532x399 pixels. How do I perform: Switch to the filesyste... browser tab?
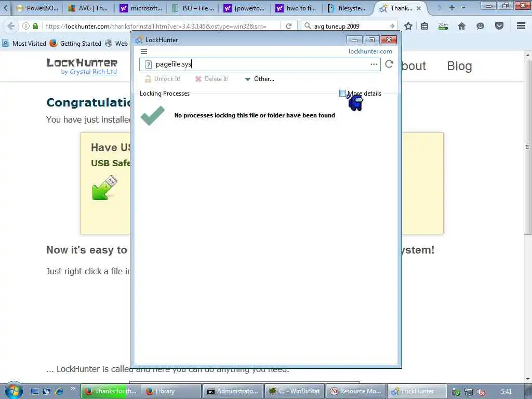pos(347,8)
